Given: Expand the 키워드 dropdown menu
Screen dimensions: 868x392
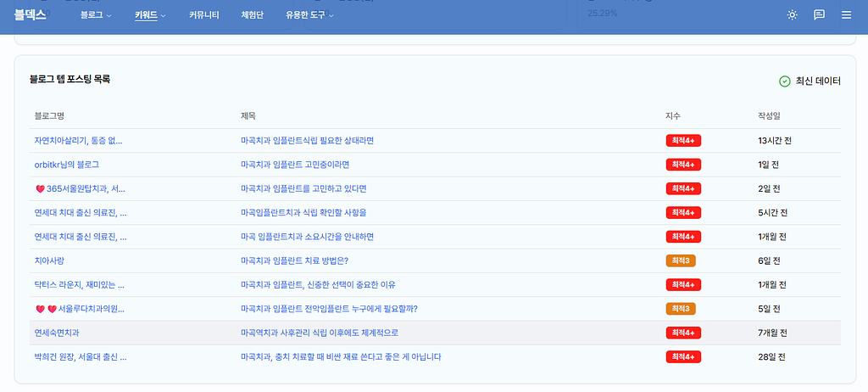Looking at the screenshot, I should (x=150, y=15).
